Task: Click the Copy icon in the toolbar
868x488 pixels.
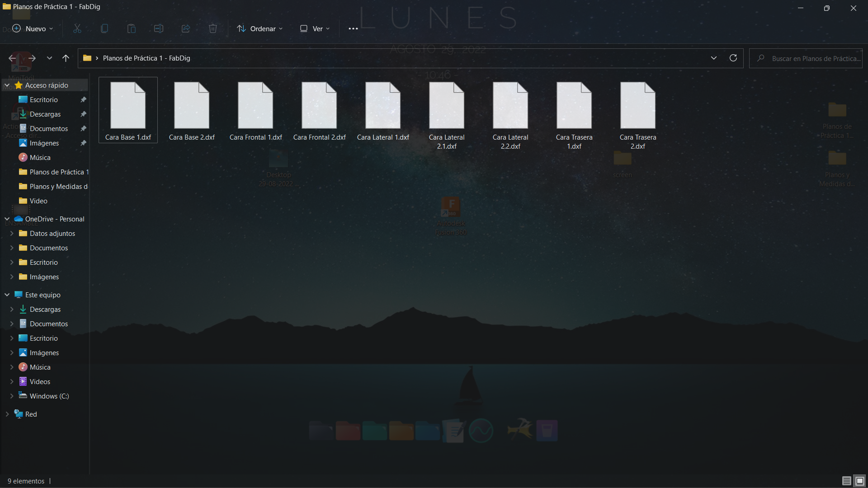Action: (x=104, y=28)
